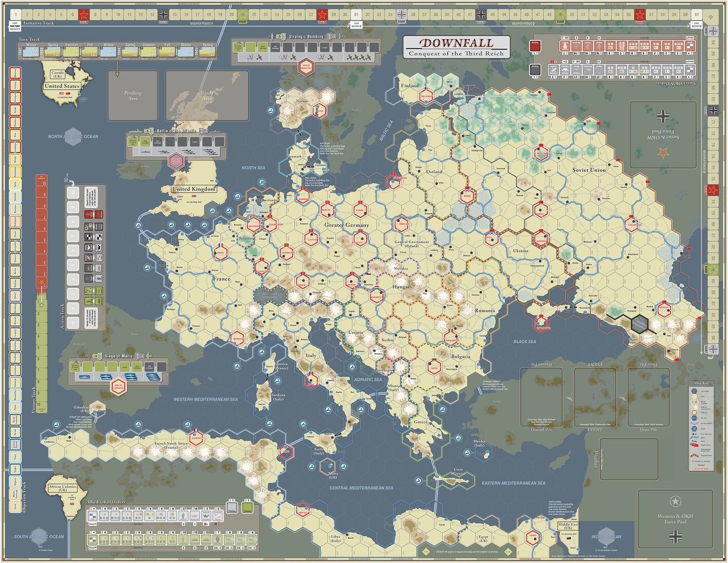The width and height of the screenshot is (728, 563).
Task: Click the Pending Area box
Action: [133, 96]
